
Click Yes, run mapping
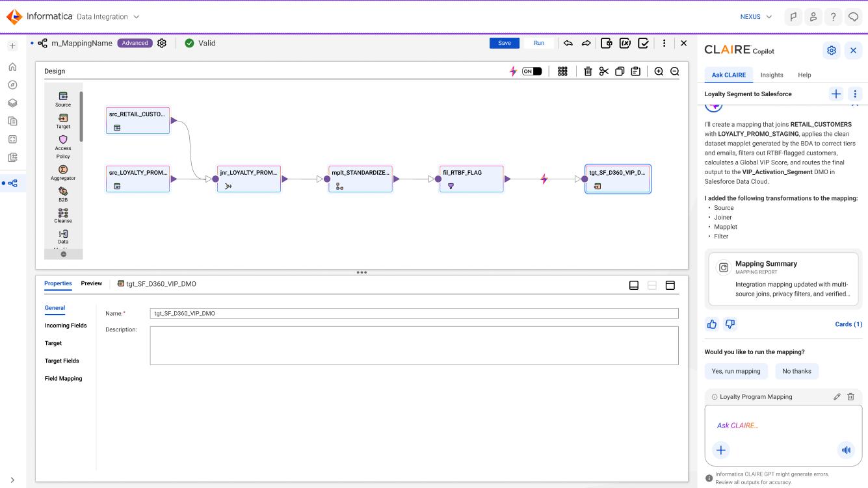coord(736,371)
